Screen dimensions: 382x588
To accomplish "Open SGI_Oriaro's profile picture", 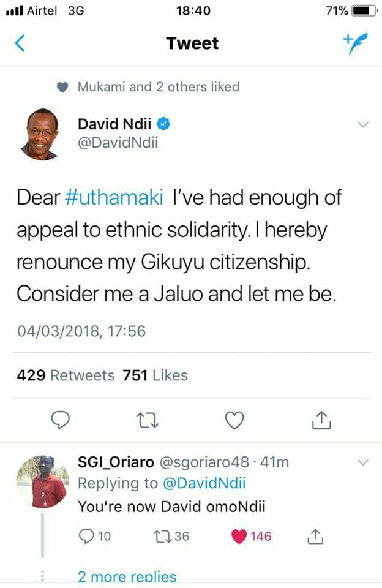I will click(40, 481).
